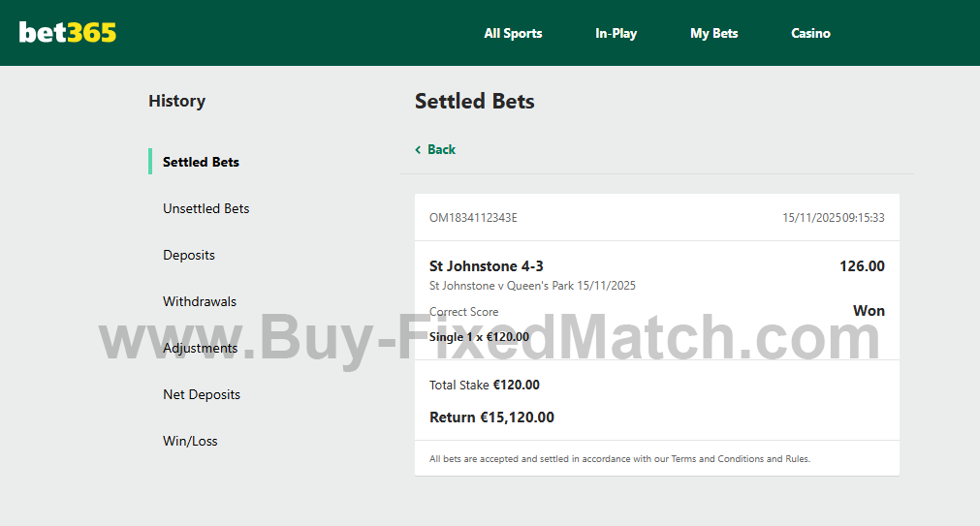The height and width of the screenshot is (526, 980).
Task: Click the bet365 logo
Action: click(68, 33)
